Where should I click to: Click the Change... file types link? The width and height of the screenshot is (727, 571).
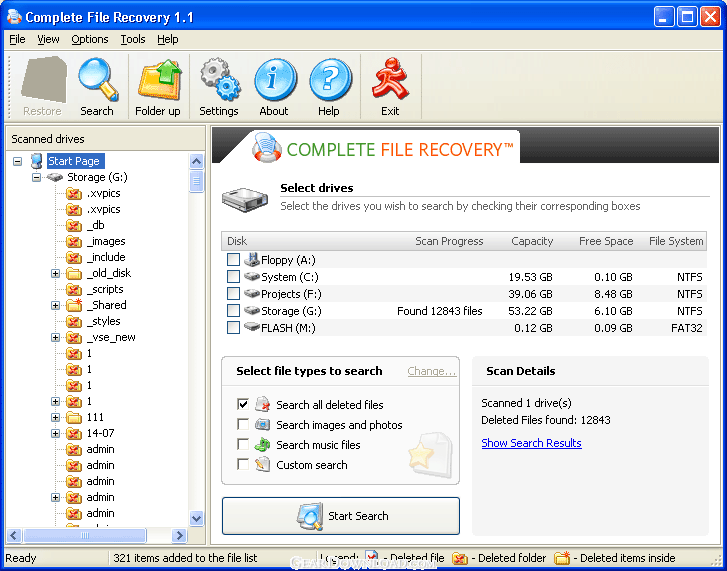point(432,371)
